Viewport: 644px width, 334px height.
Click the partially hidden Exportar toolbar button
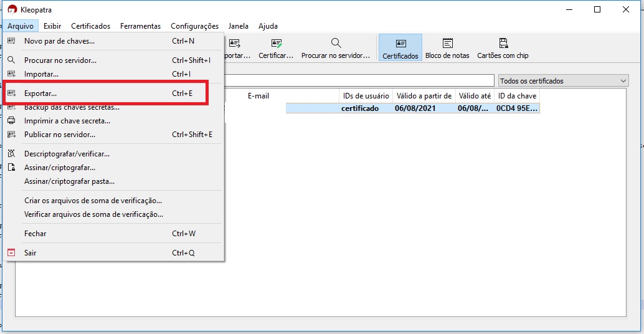click(x=238, y=47)
